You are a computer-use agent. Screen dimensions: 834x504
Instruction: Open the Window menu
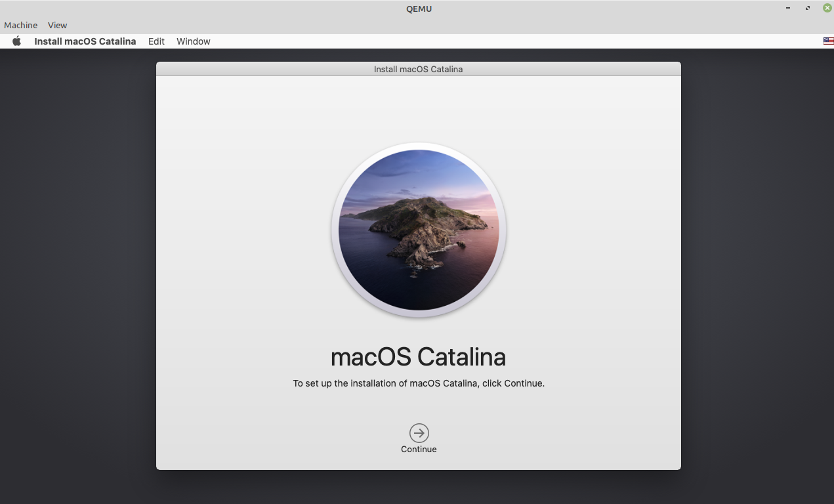[x=193, y=41]
